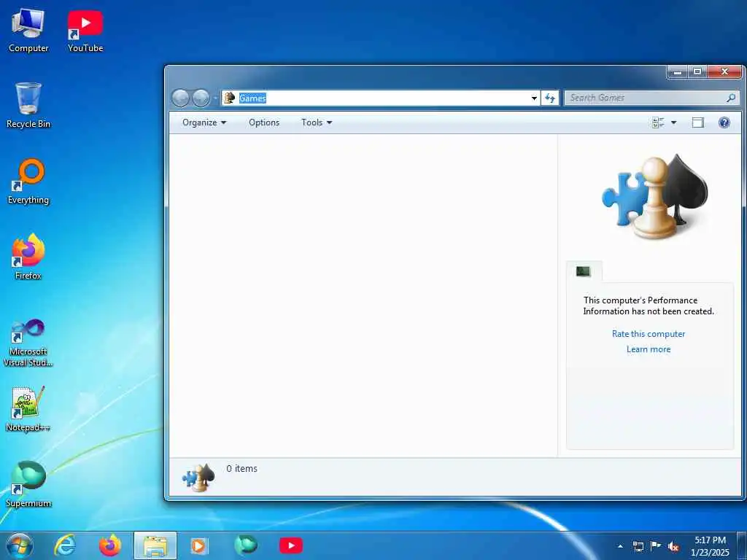Click the Back navigation arrow in Games window
The width and height of the screenshot is (747, 560).
tap(181, 98)
